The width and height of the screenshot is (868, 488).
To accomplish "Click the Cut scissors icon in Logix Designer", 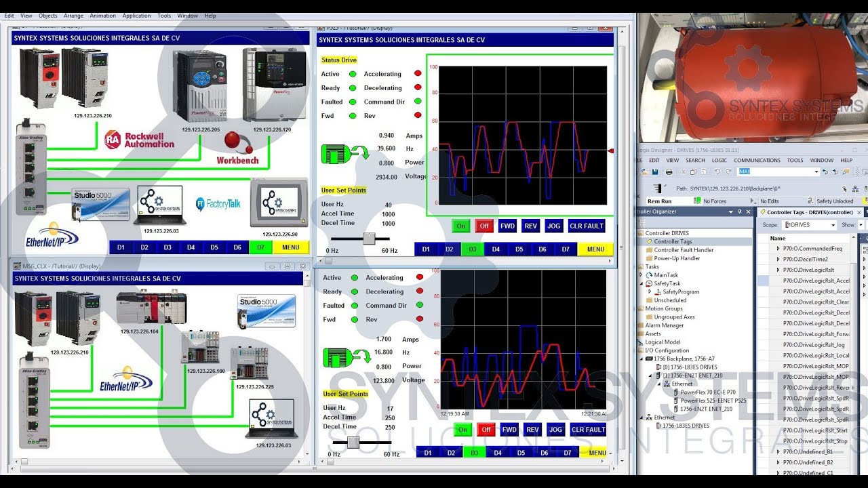I will (684, 172).
